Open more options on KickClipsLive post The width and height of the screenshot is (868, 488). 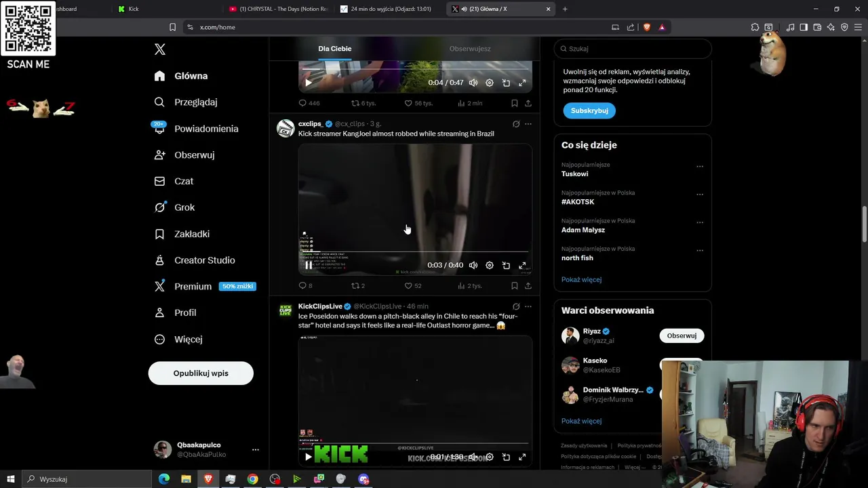coord(528,306)
